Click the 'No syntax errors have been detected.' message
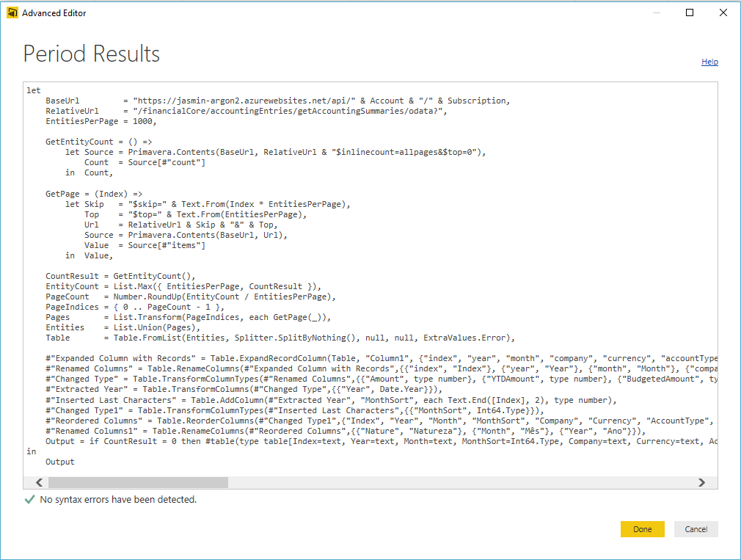 pyautogui.click(x=118, y=500)
